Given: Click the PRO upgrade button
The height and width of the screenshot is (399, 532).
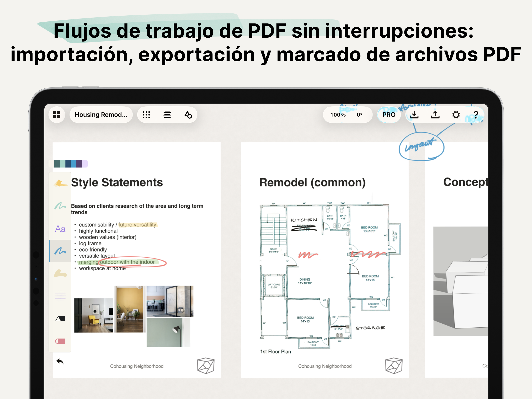Looking at the screenshot, I should [389, 115].
